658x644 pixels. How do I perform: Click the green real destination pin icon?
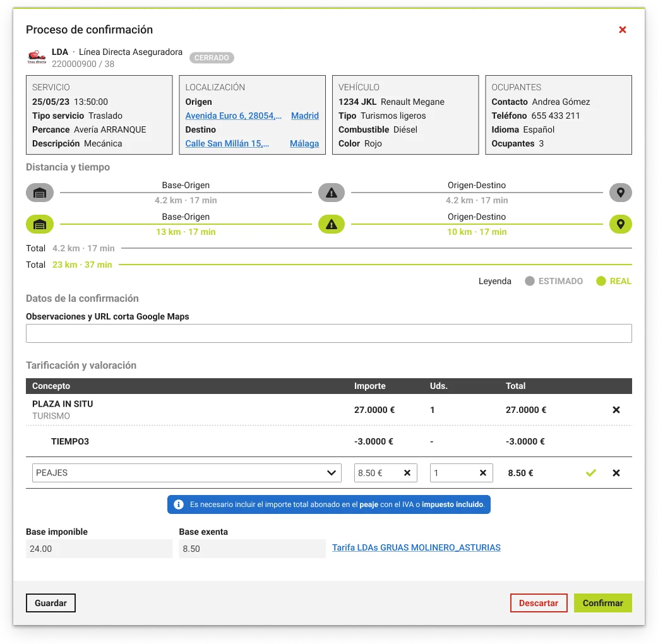click(x=621, y=225)
